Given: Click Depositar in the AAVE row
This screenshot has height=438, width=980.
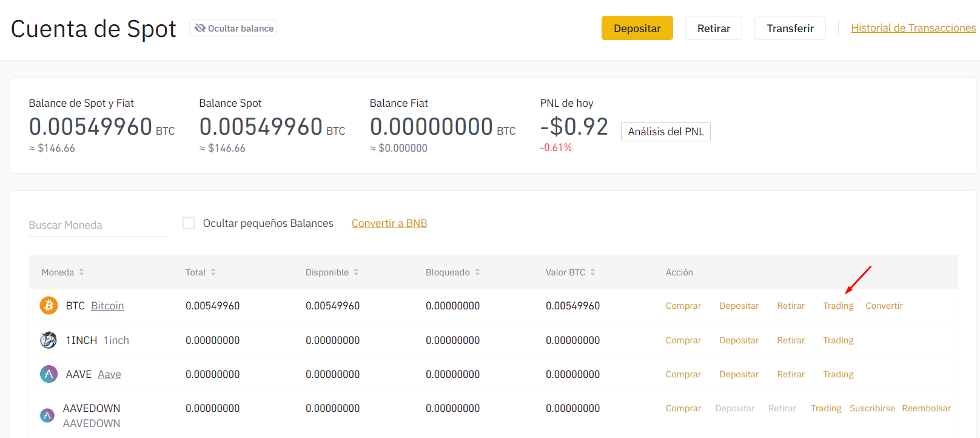Looking at the screenshot, I should click(x=739, y=374).
